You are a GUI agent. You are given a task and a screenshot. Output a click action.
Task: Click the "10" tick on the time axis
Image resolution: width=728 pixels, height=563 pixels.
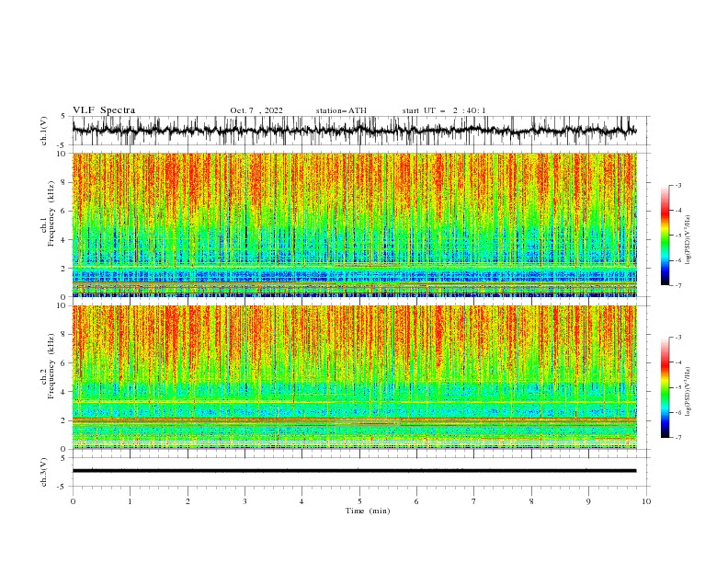click(646, 501)
